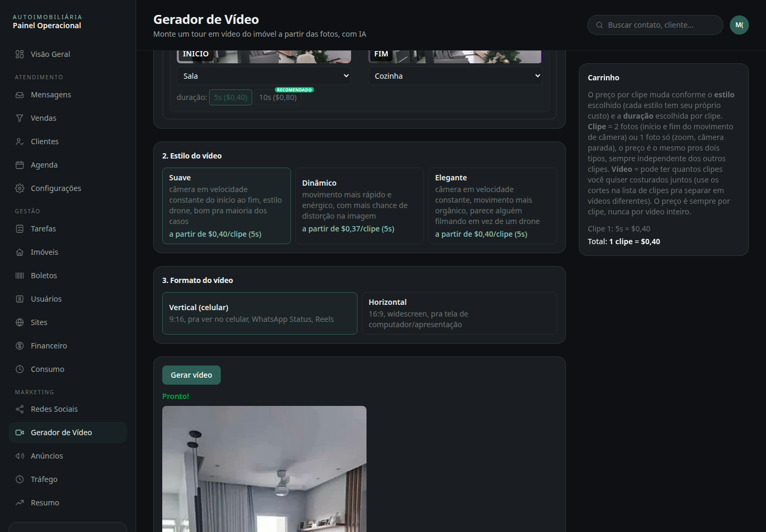Click the Consumo clock icon
Image resolution: width=766 pixels, height=532 pixels.
(20, 369)
